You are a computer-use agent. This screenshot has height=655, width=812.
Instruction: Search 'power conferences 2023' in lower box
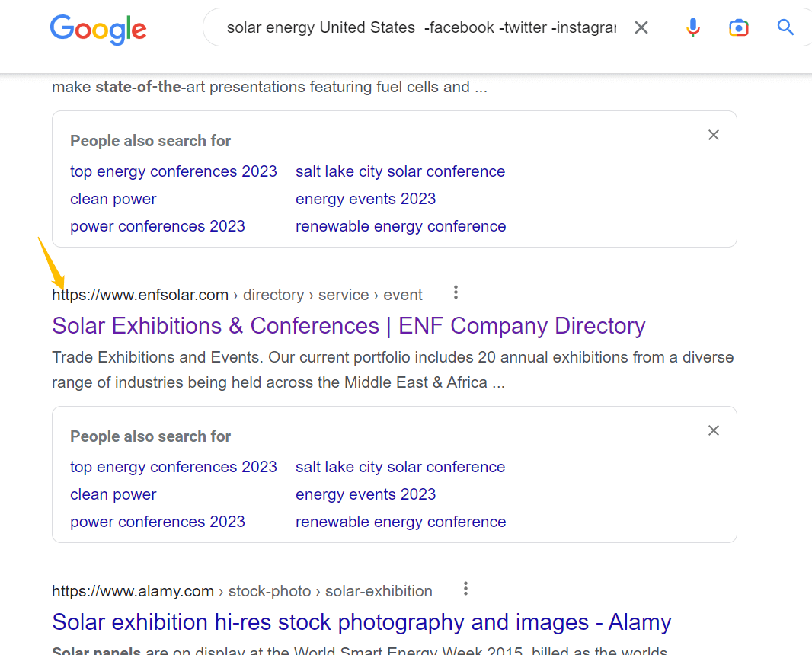pyautogui.click(x=158, y=522)
